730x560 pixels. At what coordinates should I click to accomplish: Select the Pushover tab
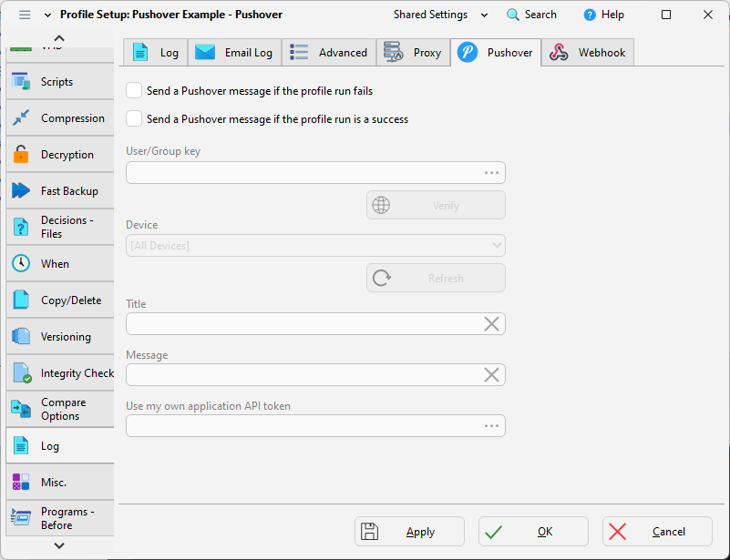[496, 53]
